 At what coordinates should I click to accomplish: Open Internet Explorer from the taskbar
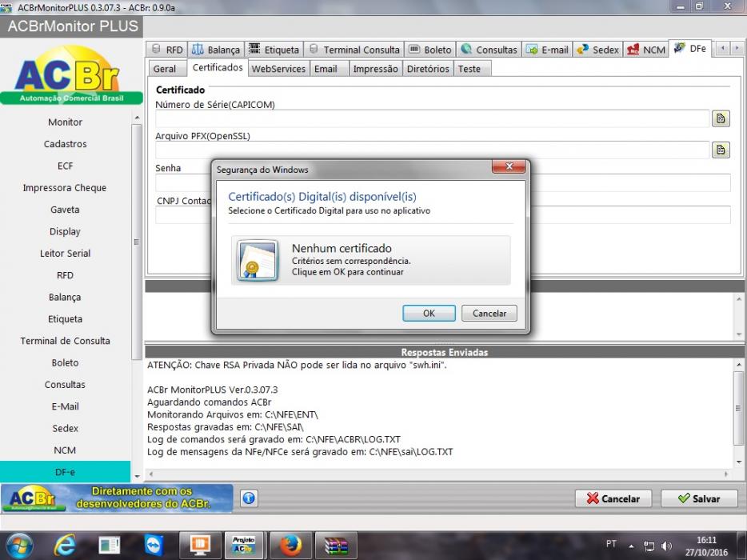(64, 546)
